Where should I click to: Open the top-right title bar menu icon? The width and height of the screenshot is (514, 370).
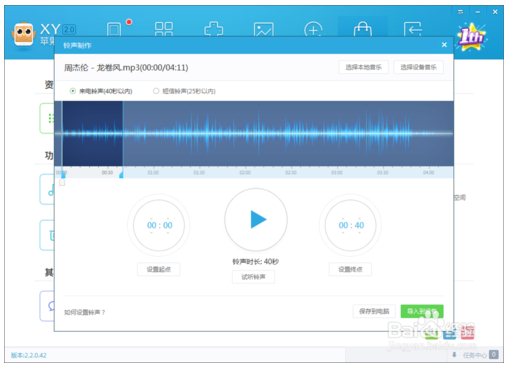460,12
